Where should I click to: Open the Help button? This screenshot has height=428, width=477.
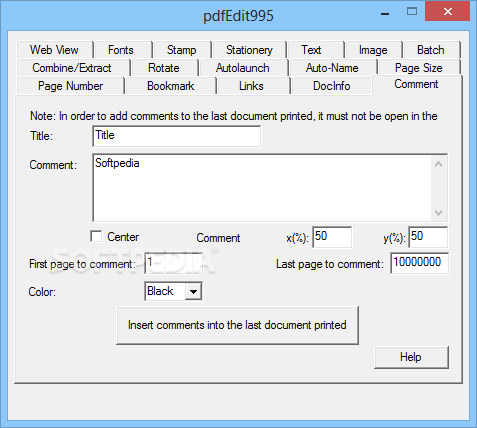tap(411, 357)
